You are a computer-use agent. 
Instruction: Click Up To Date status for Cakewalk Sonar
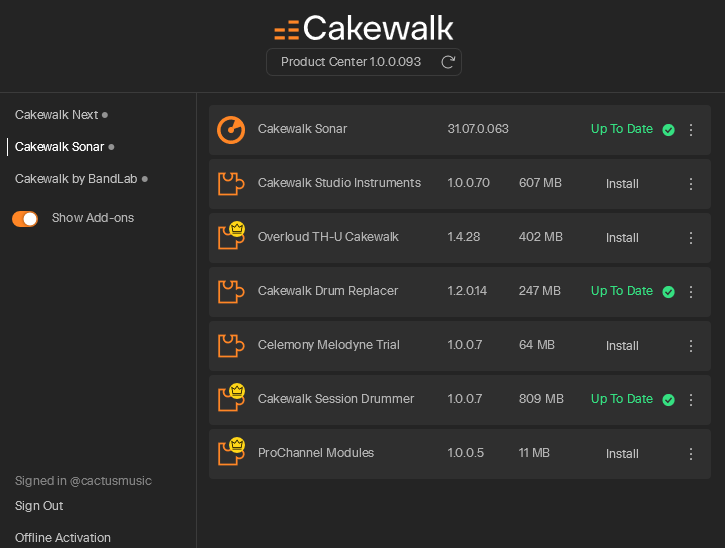622,129
